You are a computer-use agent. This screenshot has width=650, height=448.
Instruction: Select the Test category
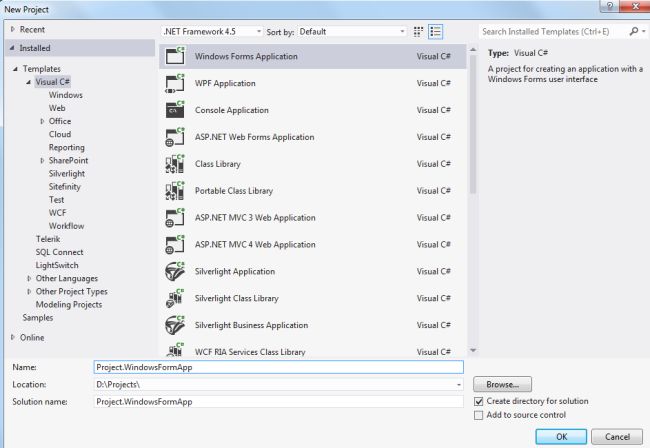56,200
